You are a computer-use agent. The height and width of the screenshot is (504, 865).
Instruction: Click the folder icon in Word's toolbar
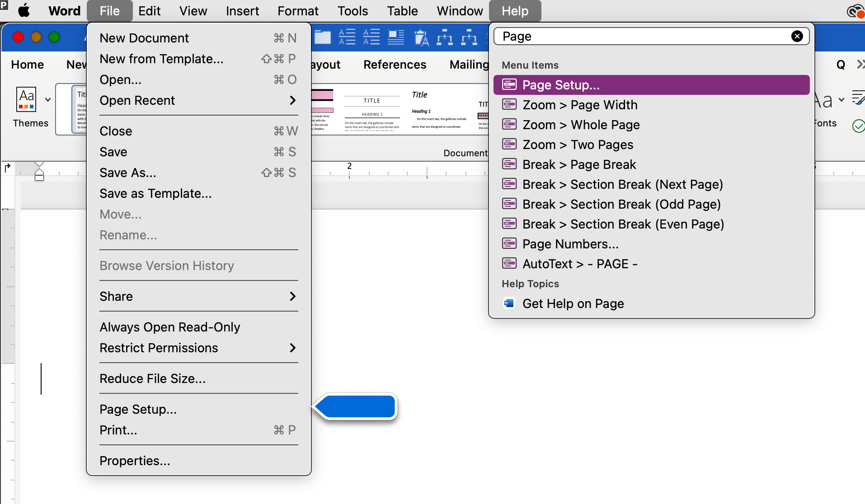tap(322, 37)
